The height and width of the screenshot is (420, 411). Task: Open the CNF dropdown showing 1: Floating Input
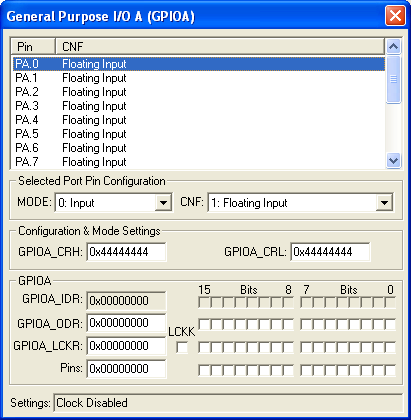click(301, 202)
